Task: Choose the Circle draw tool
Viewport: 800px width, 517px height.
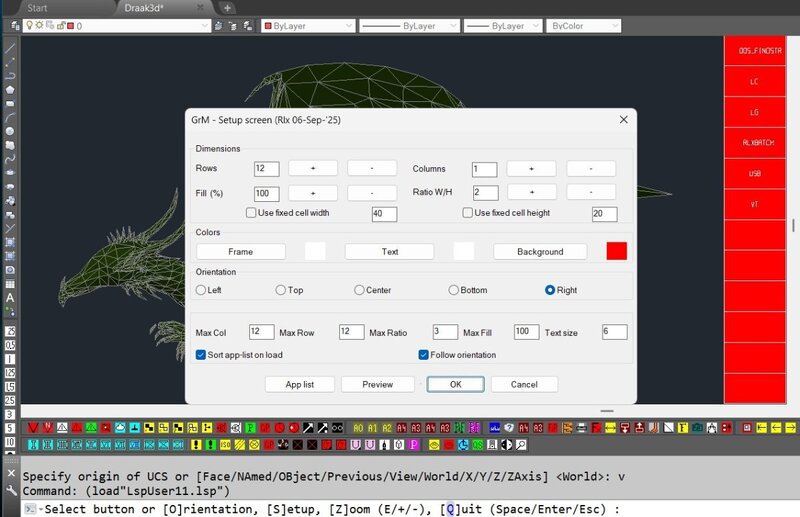Action: coord(10,131)
